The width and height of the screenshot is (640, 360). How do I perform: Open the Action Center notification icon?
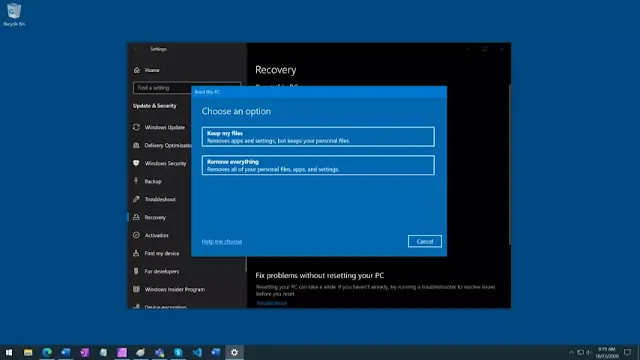(628, 352)
